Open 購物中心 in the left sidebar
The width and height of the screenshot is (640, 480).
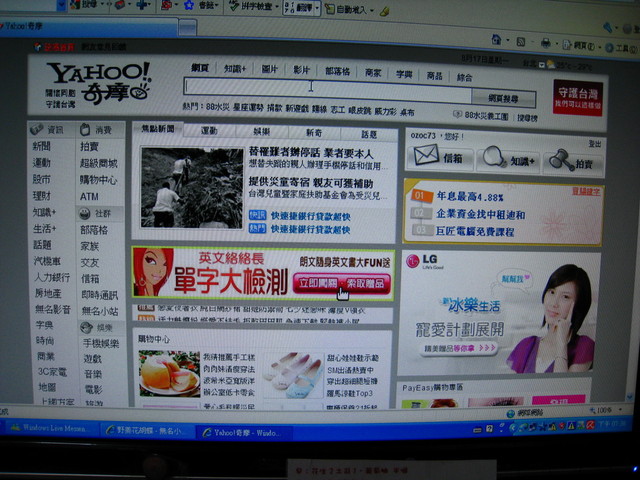(x=98, y=180)
